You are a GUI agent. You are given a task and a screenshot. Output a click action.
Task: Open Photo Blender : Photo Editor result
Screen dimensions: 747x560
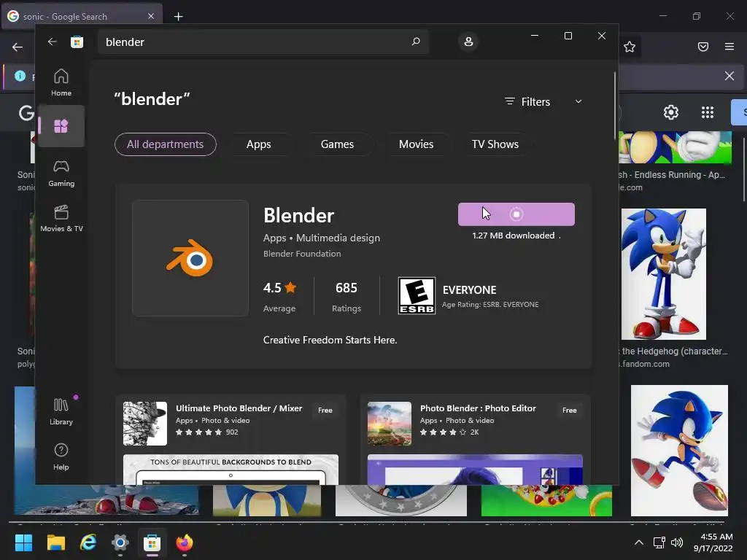[x=475, y=440]
